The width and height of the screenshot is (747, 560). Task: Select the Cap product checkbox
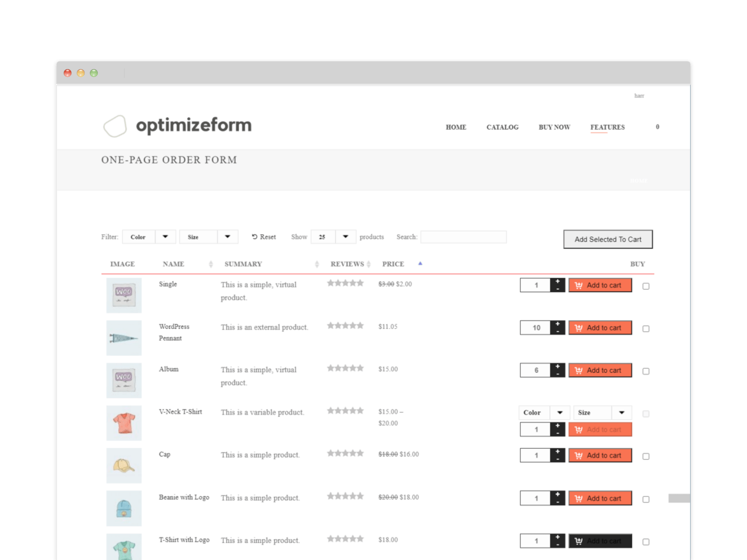[646, 456]
